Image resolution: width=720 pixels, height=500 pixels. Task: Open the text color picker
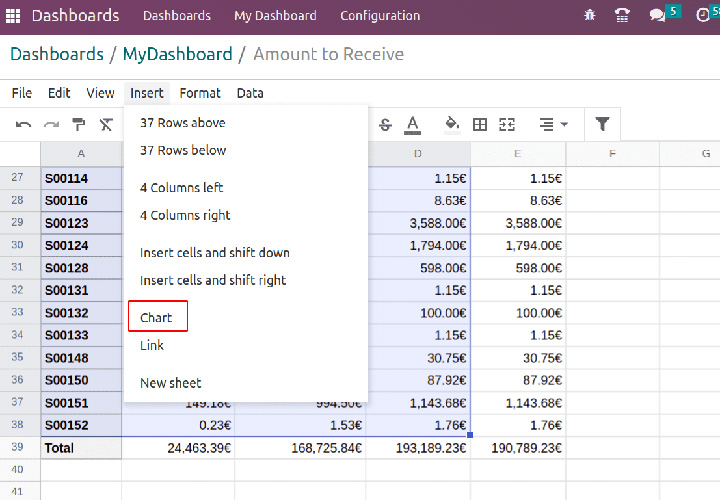(x=412, y=125)
